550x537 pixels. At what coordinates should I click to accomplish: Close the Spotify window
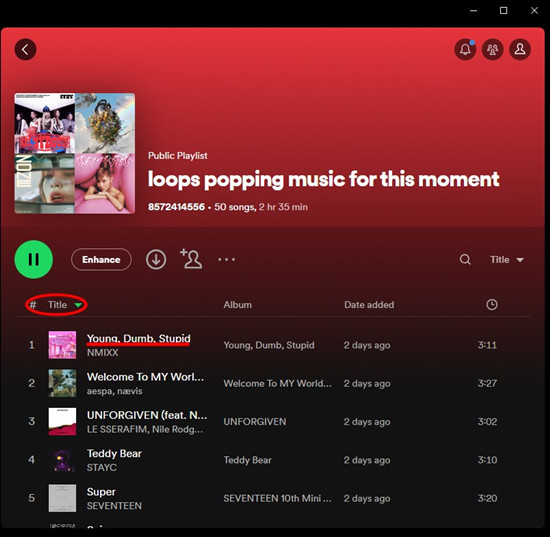(x=534, y=11)
